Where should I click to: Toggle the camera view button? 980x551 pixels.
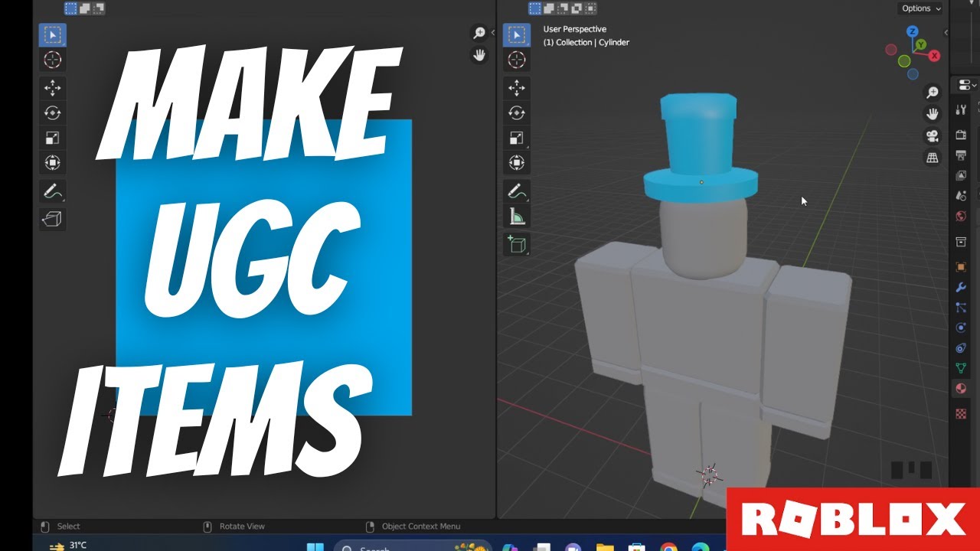[932, 136]
